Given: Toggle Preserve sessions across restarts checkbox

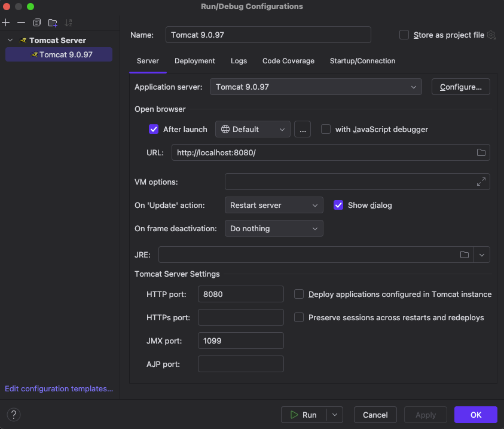Looking at the screenshot, I should 299,317.
